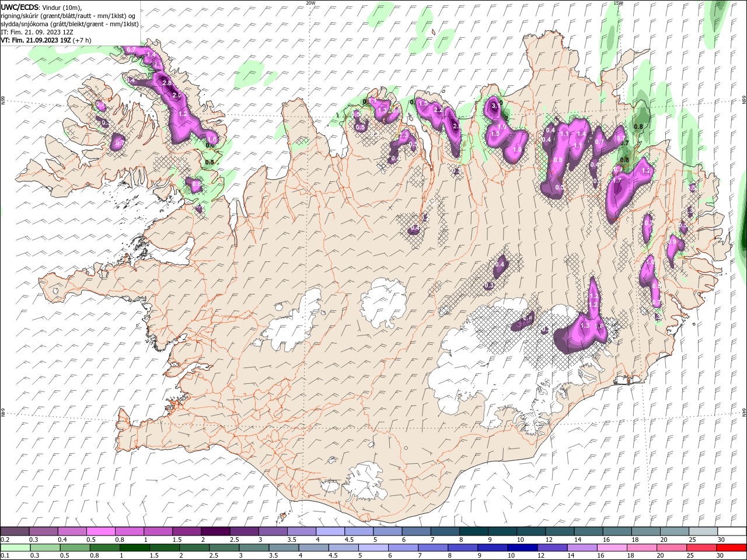The height and width of the screenshot is (560, 747).
Task: Click the '2.8' precipitation value over the Westfjords
Action: pyautogui.click(x=166, y=83)
